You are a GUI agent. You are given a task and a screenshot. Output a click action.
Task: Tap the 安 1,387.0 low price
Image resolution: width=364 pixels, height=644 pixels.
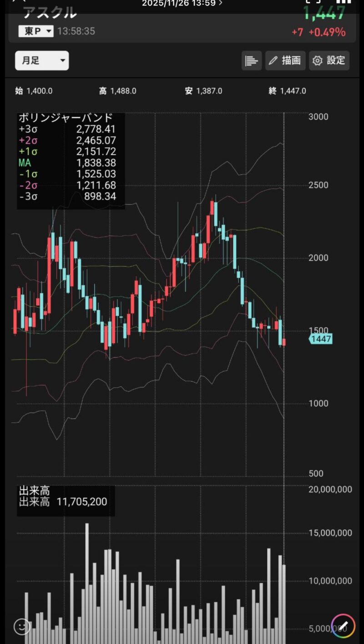coord(203,91)
